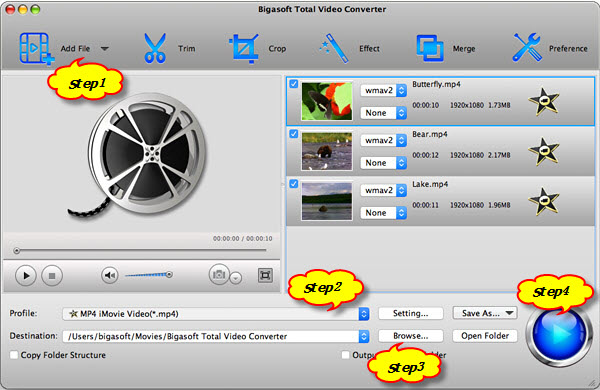Image resolution: width=600 pixels, height=390 pixels.
Task: Open the None subtitle dropdown for Lake.mp4
Action: coord(383,213)
